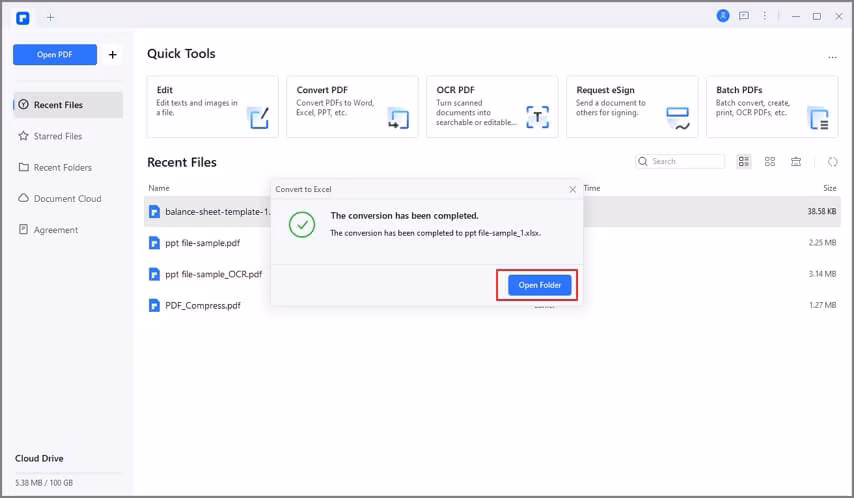The width and height of the screenshot is (854, 498).
Task: Click the user account avatar icon
Action: (x=723, y=16)
